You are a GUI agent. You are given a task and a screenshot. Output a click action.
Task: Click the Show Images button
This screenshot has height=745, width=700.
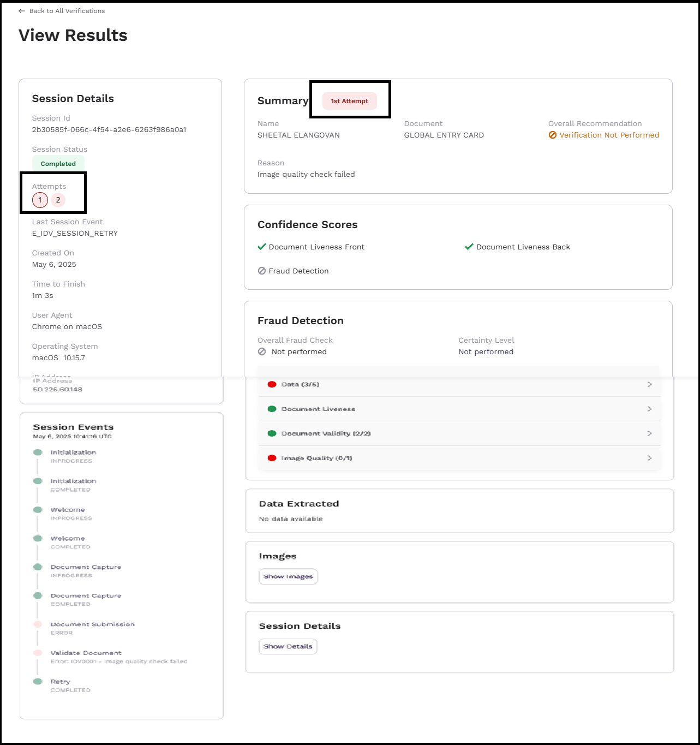click(x=288, y=576)
